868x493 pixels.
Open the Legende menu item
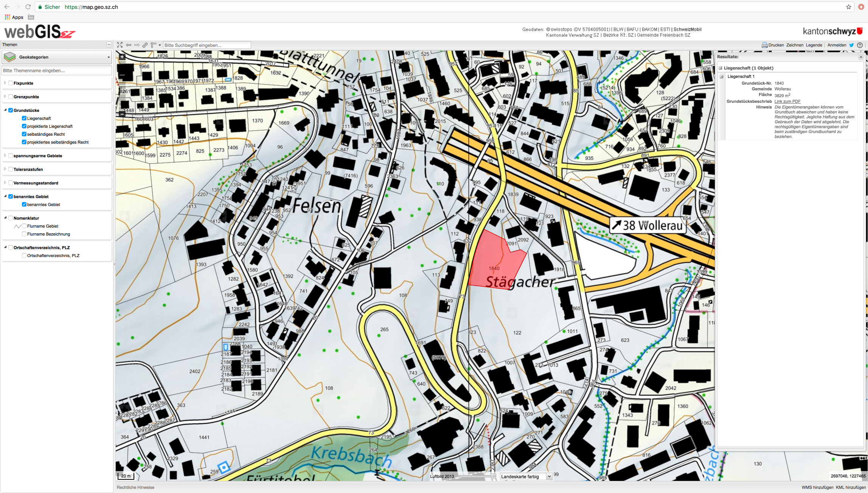814,45
